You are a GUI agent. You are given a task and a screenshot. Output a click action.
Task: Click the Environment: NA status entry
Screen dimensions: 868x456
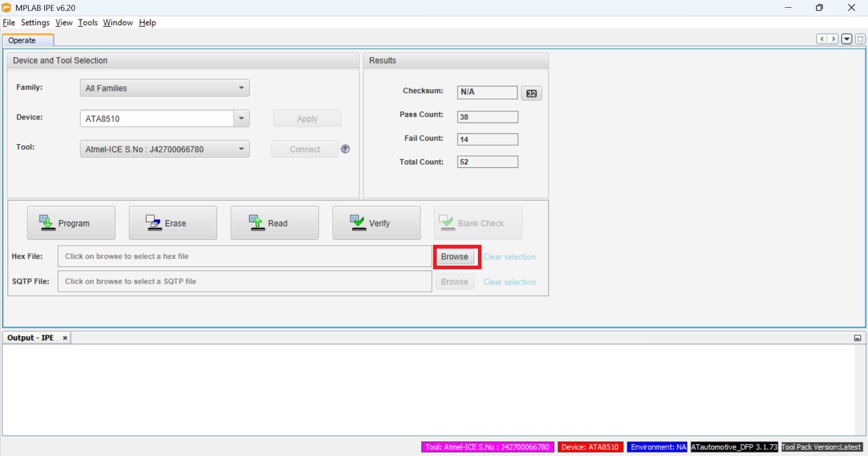pos(658,447)
